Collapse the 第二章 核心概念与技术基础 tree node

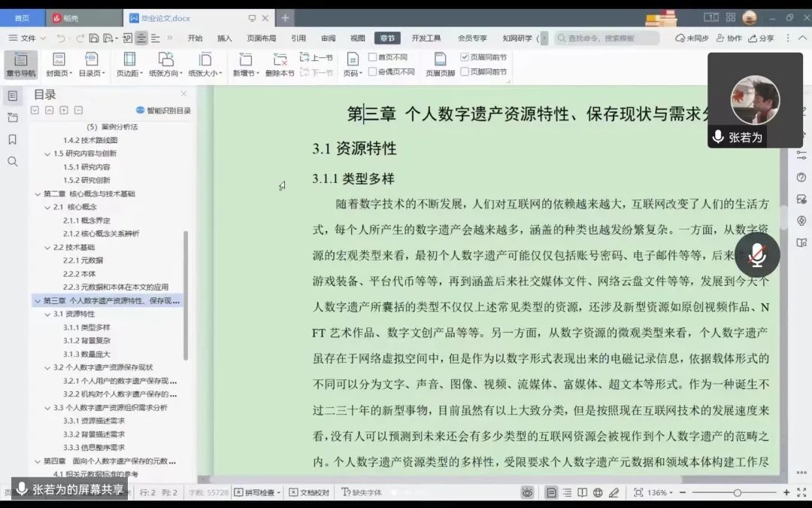point(38,193)
